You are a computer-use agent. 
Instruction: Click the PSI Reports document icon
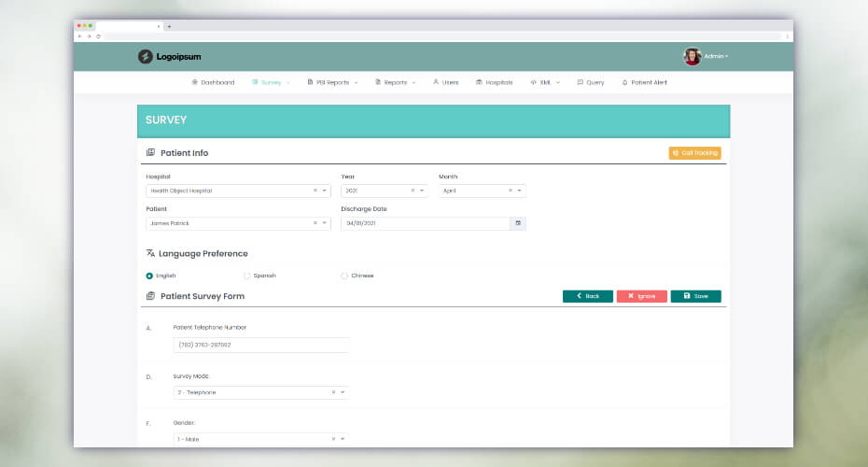point(310,82)
